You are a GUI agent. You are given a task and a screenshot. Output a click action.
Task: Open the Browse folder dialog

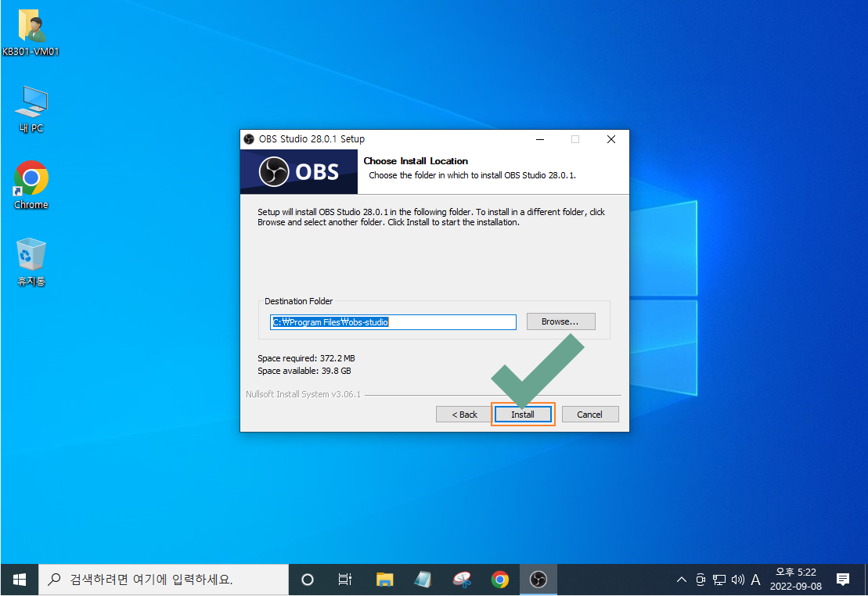560,321
